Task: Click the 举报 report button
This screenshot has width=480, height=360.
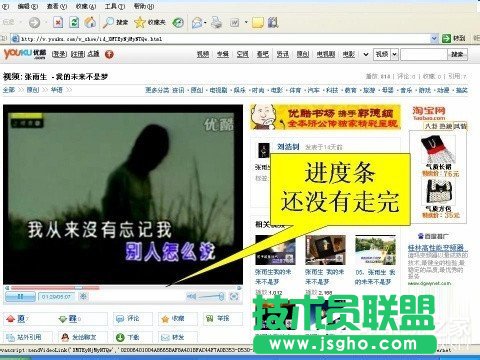Action: (x=223, y=319)
